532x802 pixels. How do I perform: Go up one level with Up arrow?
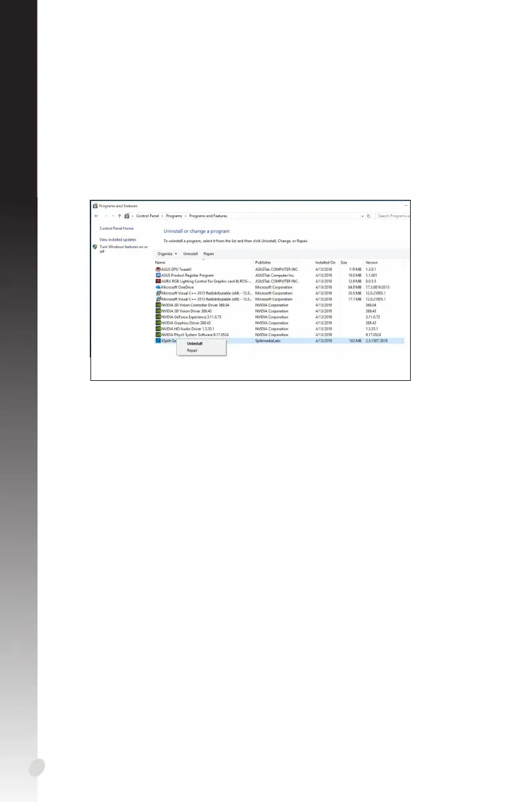pos(119,216)
